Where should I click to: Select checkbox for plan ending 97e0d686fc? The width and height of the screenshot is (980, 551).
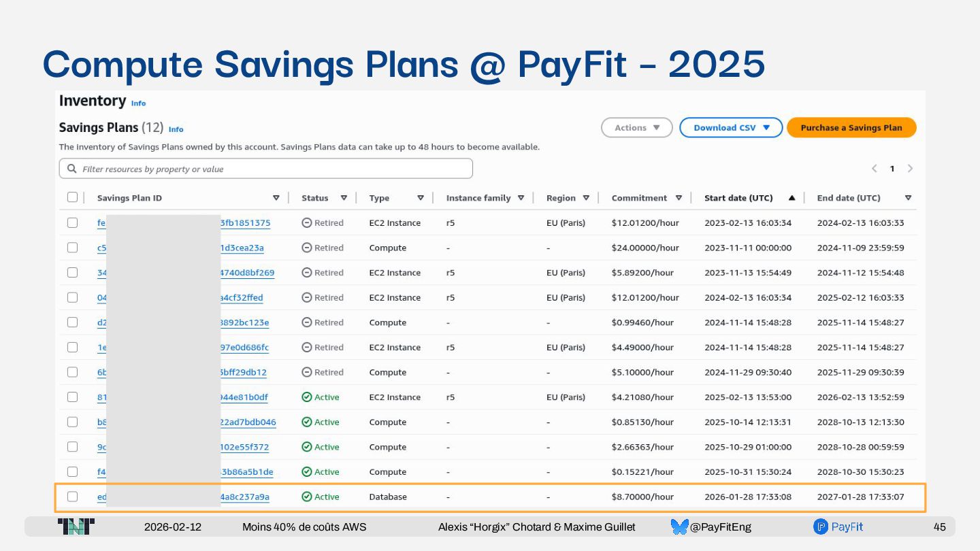pos(72,347)
